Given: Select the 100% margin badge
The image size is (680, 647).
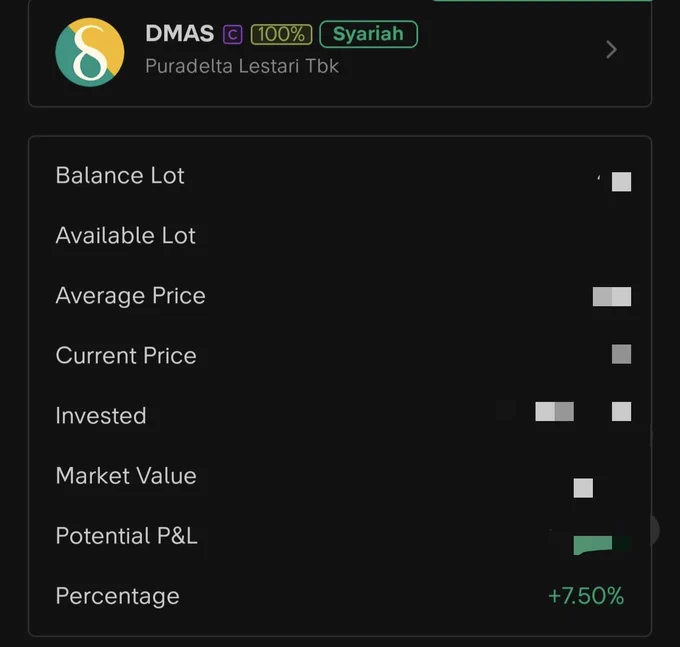Looking at the screenshot, I should tap(281, 34).
